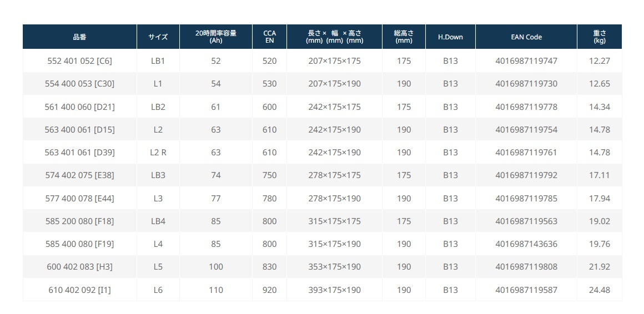Viewport: 644px width, 314px height.
Task: Click the 20時間率容量 (Ah) header
Action: (x=216, y=37)
